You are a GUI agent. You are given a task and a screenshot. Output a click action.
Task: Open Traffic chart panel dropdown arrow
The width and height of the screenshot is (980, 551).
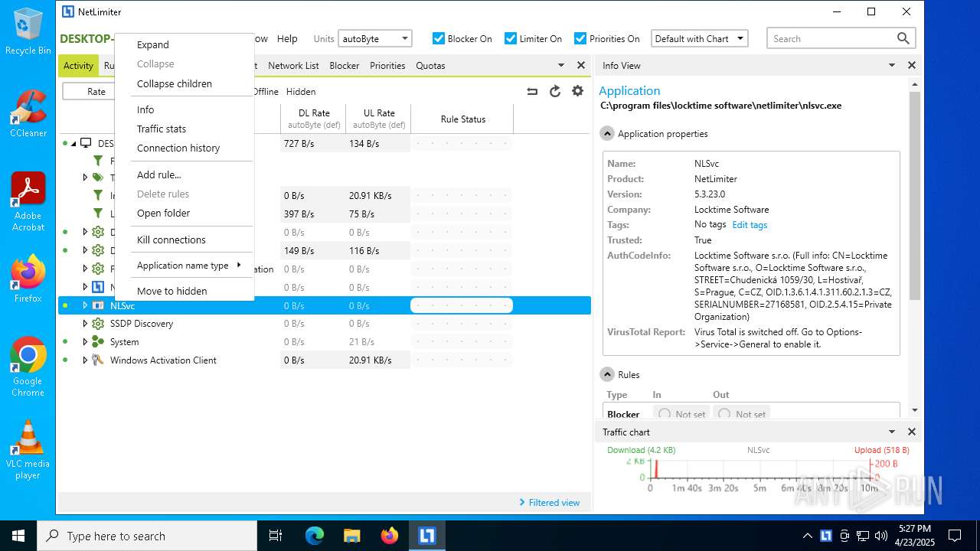pyautogui.click(x=892, y=432)
